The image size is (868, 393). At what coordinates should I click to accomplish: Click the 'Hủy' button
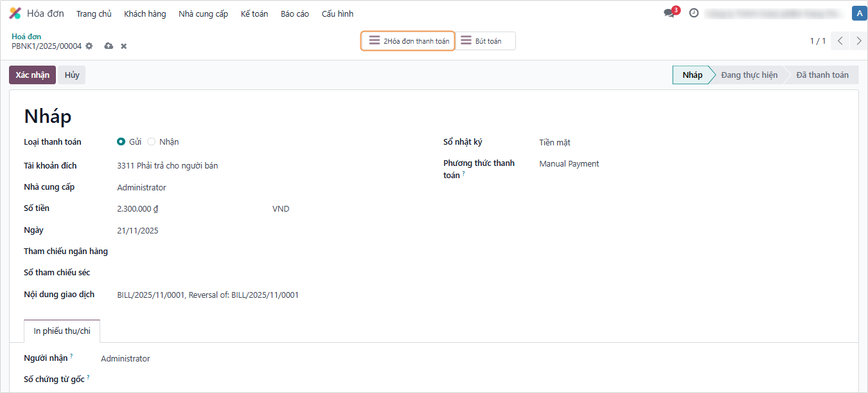72,75
